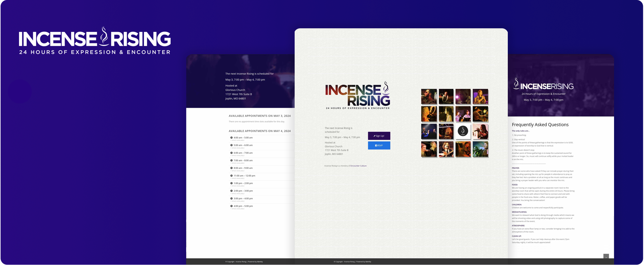Open the woman singing into mic beside logo tile
This screenshot has width=644, height=265.
[480, 131]
